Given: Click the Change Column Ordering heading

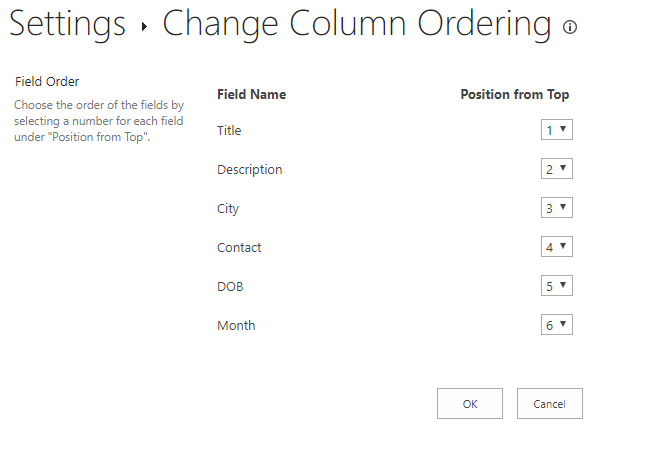Looking at the screenshot, I should point(357,24).
